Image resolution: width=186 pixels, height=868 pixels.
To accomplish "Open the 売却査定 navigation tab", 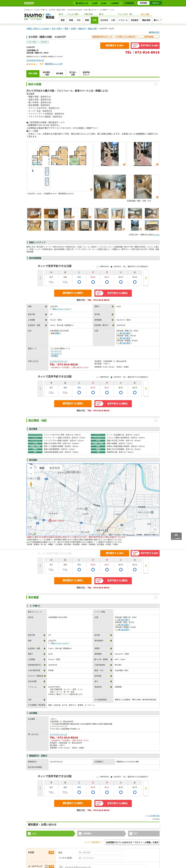I will (135, 20).
